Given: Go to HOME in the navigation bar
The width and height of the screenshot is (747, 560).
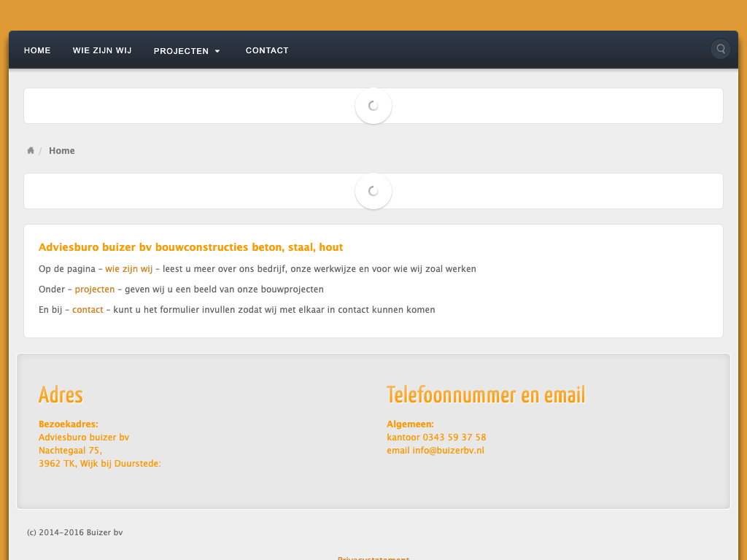Looking at the screenshot, I should 37,50.
